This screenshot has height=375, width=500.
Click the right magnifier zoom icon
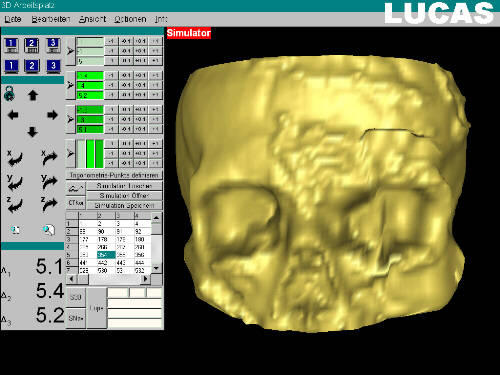pyautogui.click(x=49, y=230)
